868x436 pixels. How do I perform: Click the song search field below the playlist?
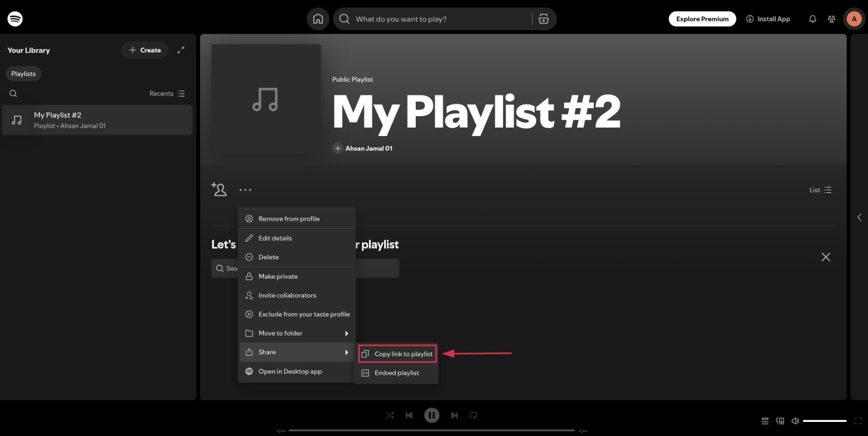305,268
